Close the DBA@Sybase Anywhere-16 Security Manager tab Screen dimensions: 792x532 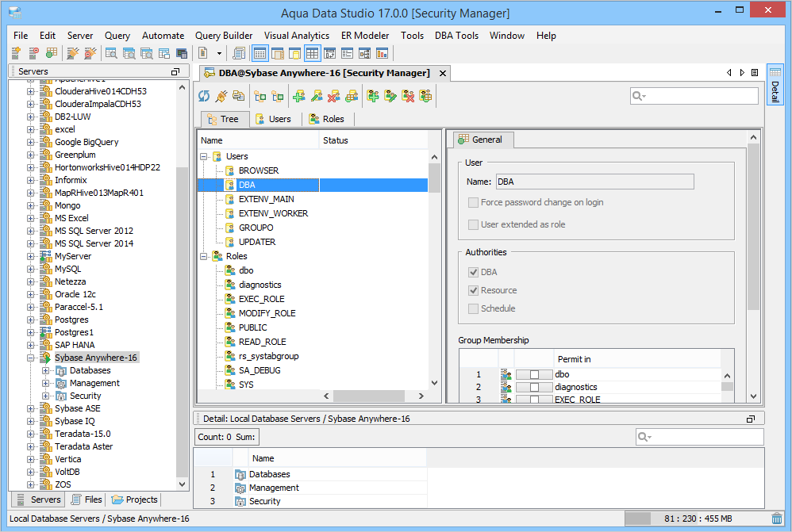(443, 73)
